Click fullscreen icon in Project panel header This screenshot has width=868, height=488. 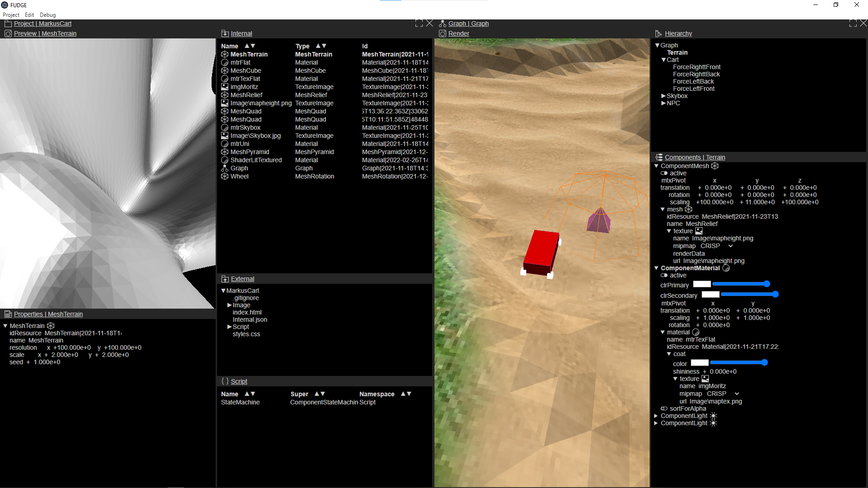[x=419, y=23]
